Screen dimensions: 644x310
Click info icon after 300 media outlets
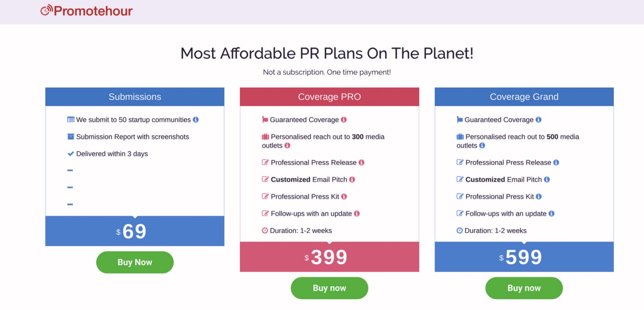coord(287,146)
